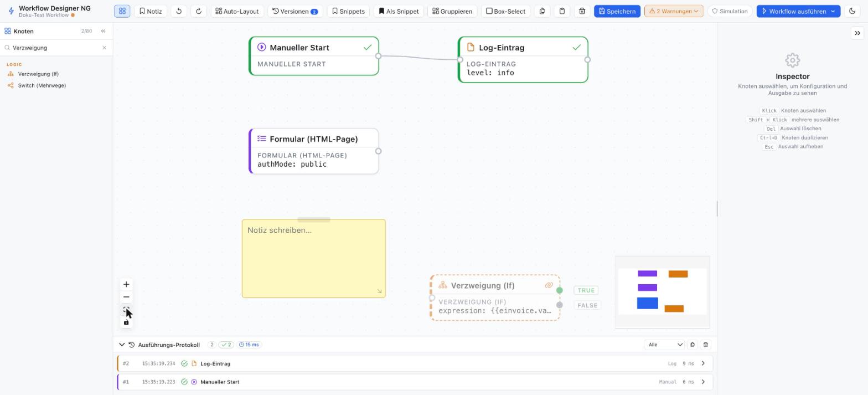Open the Versionen history
This screenshot has height=395, width=868.
click(295, 11)
